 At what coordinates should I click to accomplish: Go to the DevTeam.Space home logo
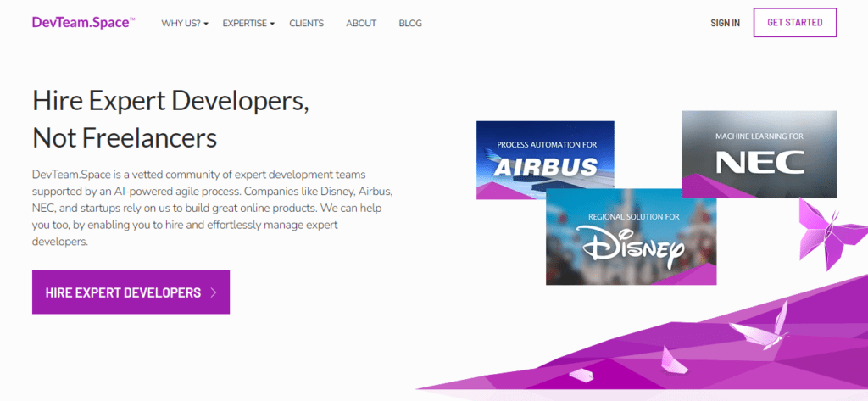click(84, 23)
